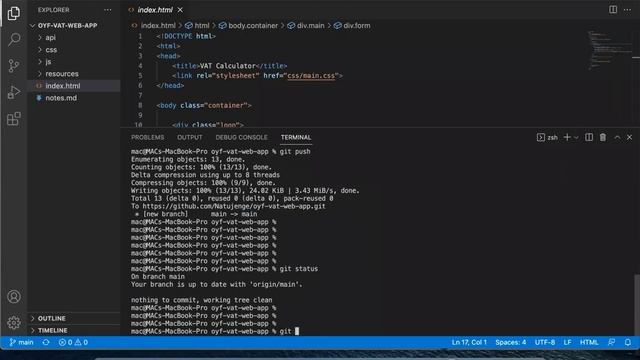This screenshot has width=640, height=360.
Task: Close the index.html editor tab
Action: coord(180,9)
